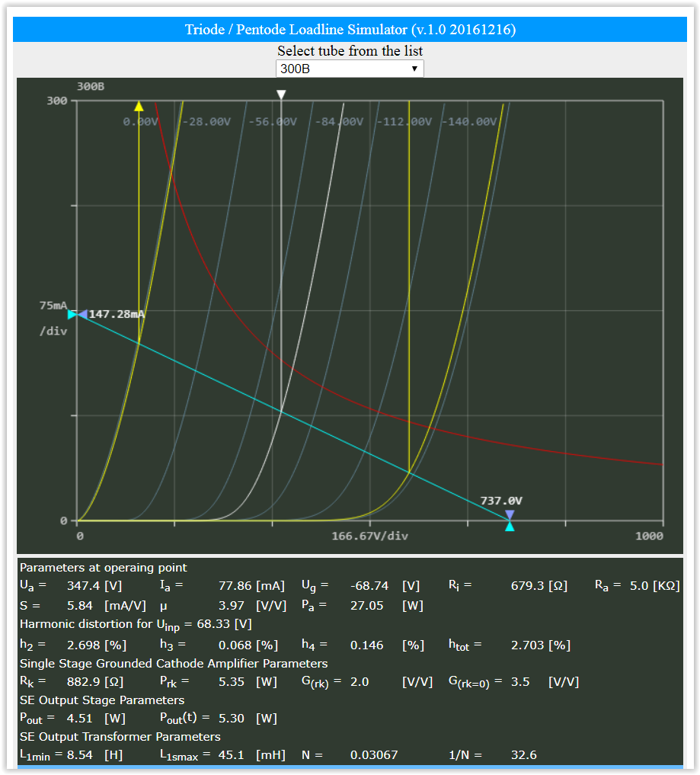Click the Ua value 347.4
This screenshot has height=775, width=700.
coord(84,586)
